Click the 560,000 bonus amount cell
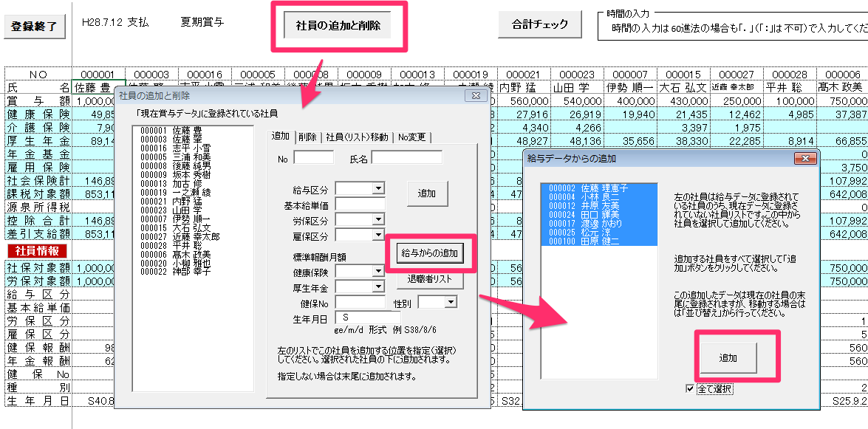Image resolution: width=868 pixels, height=429 pixels. pyautogui.click(x=524, y=100)
